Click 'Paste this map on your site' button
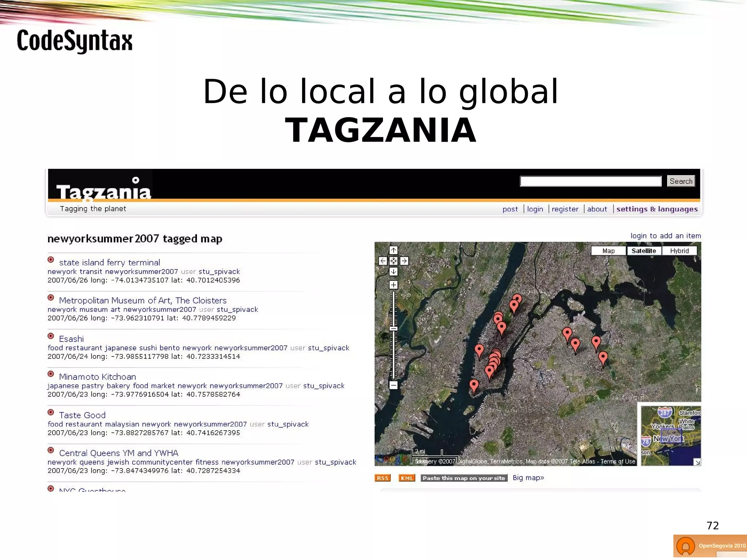 click(x=464, y=478)
